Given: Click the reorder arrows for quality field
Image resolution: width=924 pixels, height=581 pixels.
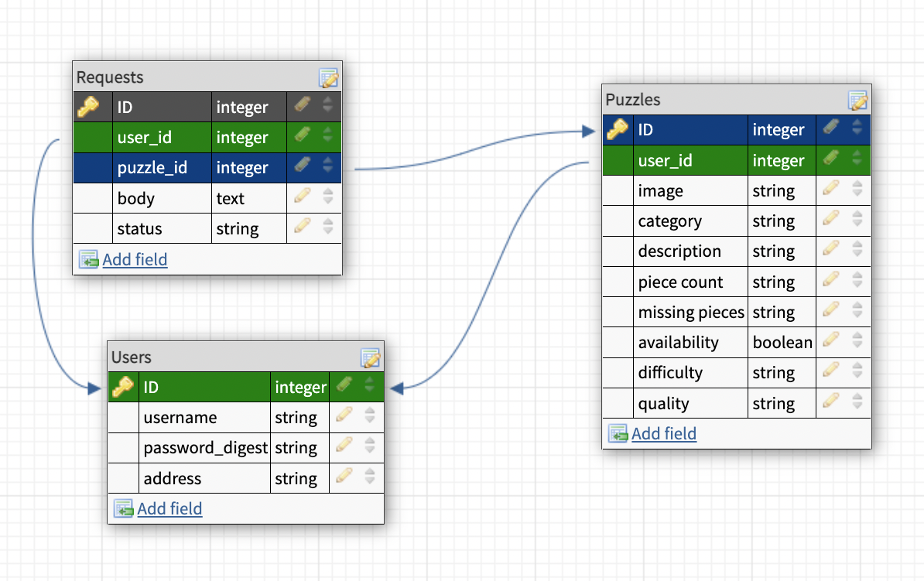Looking at the screenshot, I should tap(857, 401).
